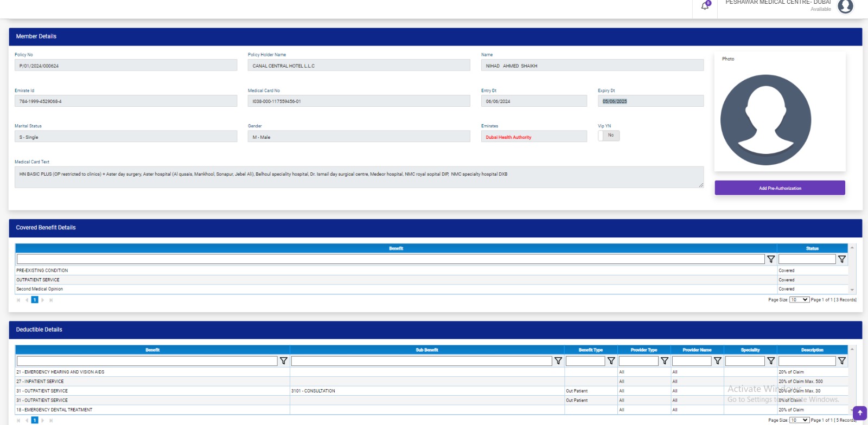Click the covered Benefit filter text box
868x425 pixels.
pos(390,259)
